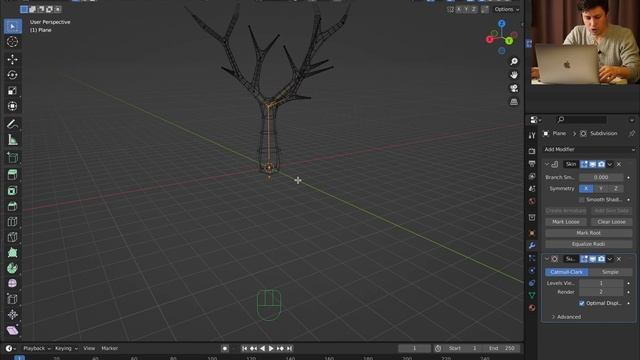Click the Equalize Radii button

589,244
